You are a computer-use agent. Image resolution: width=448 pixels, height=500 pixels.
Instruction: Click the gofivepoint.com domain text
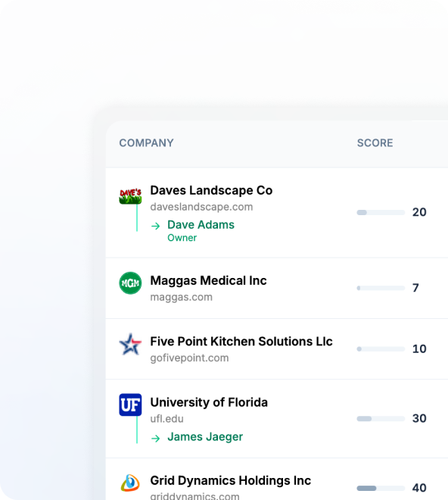[x=189, y=358]
